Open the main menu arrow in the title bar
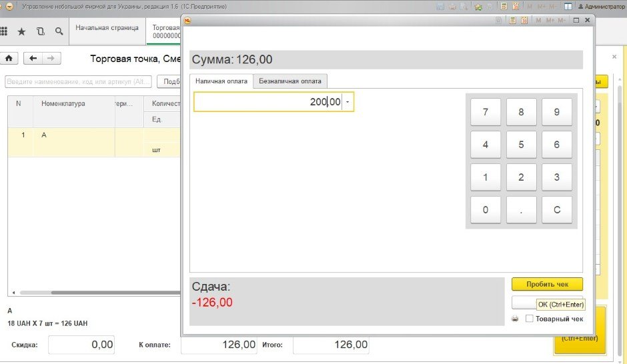This screenshot has height=364, width=627. coord(10,6)
